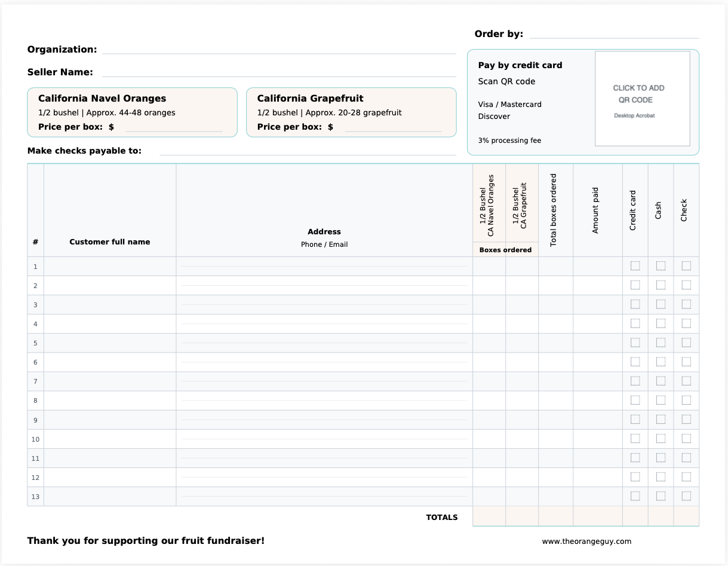
Task: Click the 'Visa / Mastercard' text
Action: click(x=509, y=105)
